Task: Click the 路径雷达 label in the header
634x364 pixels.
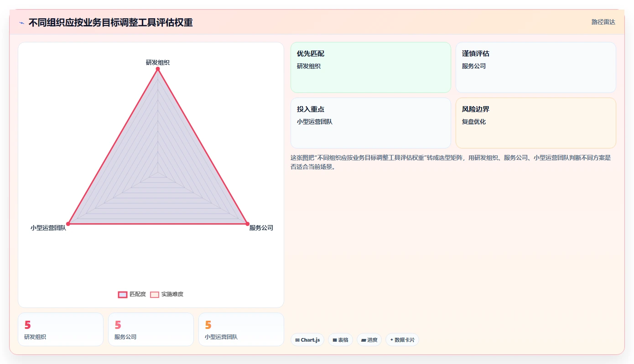Action: [x=603, y=22]
